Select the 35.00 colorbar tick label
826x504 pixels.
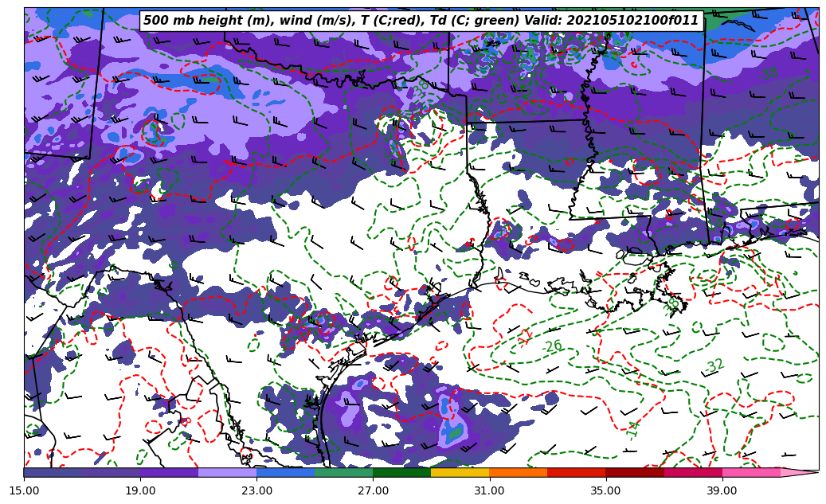coord(606,490)
